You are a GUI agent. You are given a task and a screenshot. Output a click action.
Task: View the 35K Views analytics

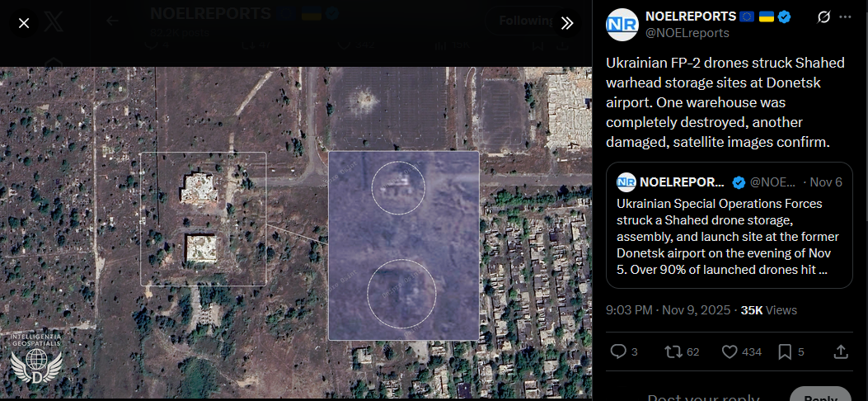[x=769, y=310]
